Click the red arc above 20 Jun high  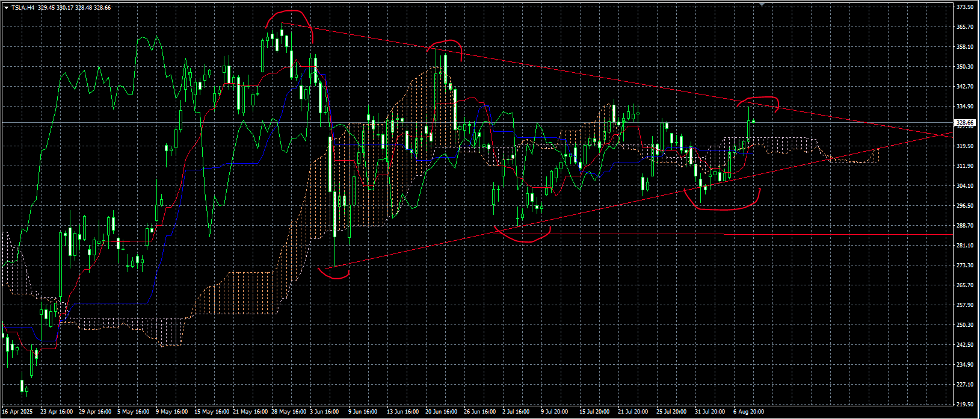pyautogui.click(x=446, y=42)
